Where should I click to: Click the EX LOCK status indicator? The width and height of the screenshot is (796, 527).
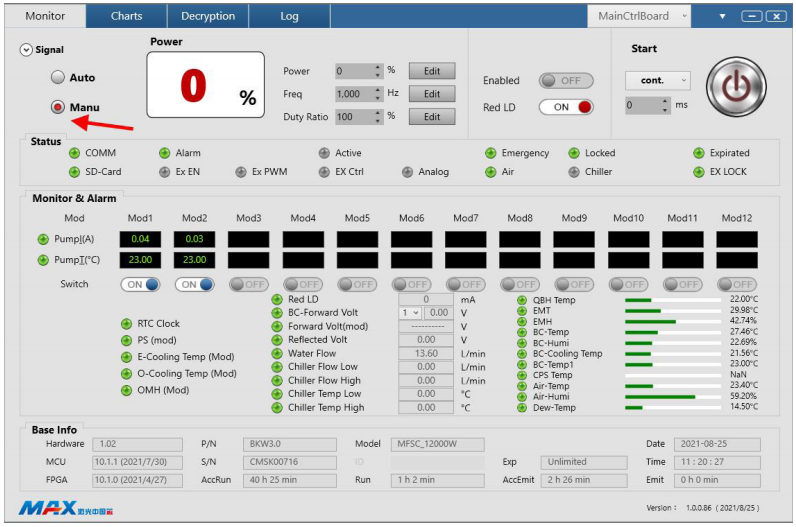tap(699, 172)
